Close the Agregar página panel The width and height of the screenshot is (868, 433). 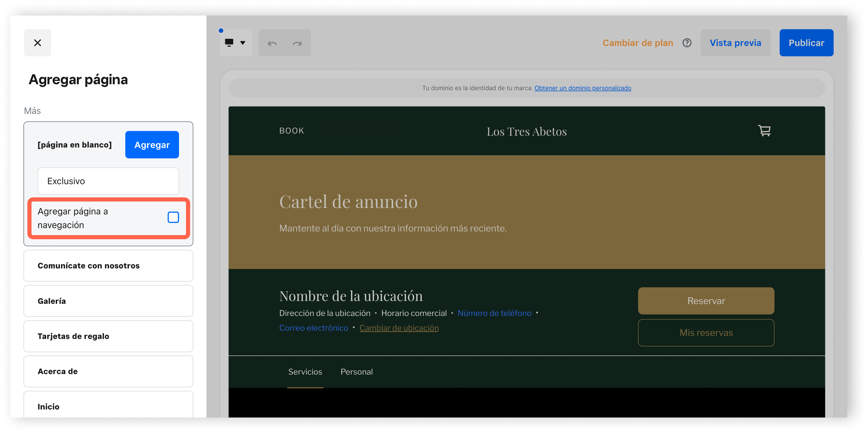(37, 43)
